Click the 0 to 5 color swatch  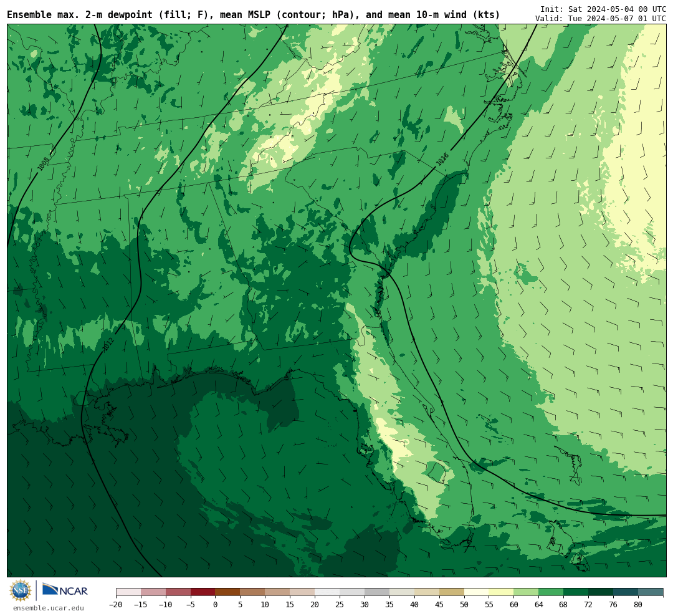click(x=228, y=592)
